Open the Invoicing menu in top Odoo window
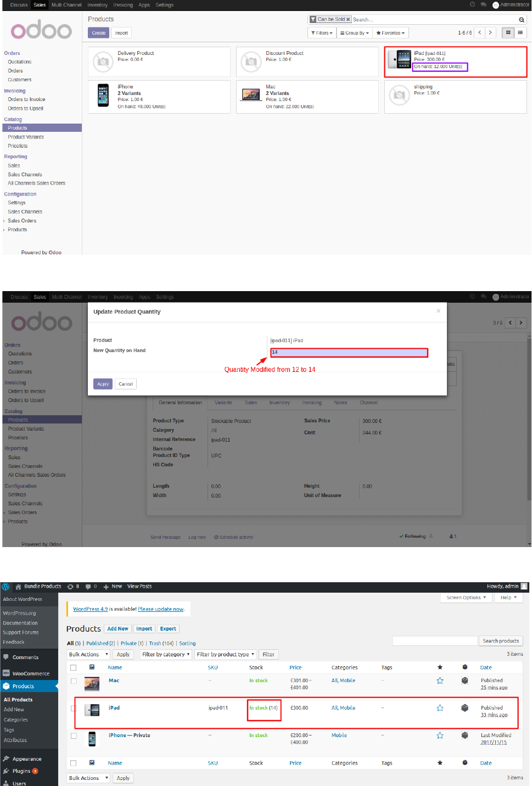 coord(123,5)
